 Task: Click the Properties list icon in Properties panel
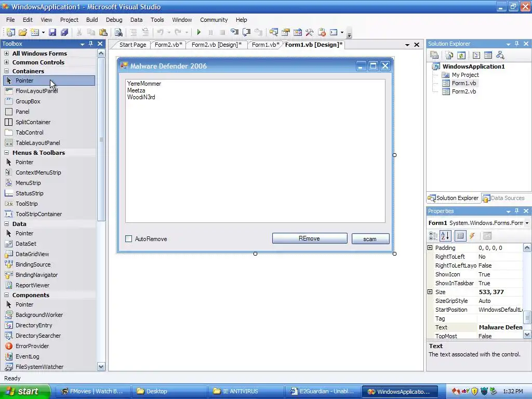coord(460,236)
